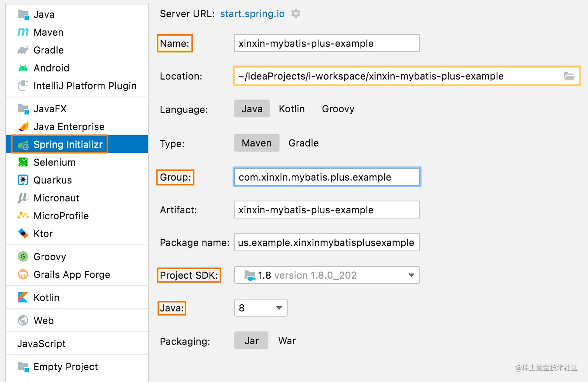Image resolution: width=588 pixels, height=382 pixels.
Task: Select Kotlin as the project language
Action: click(x=292, y=109)
